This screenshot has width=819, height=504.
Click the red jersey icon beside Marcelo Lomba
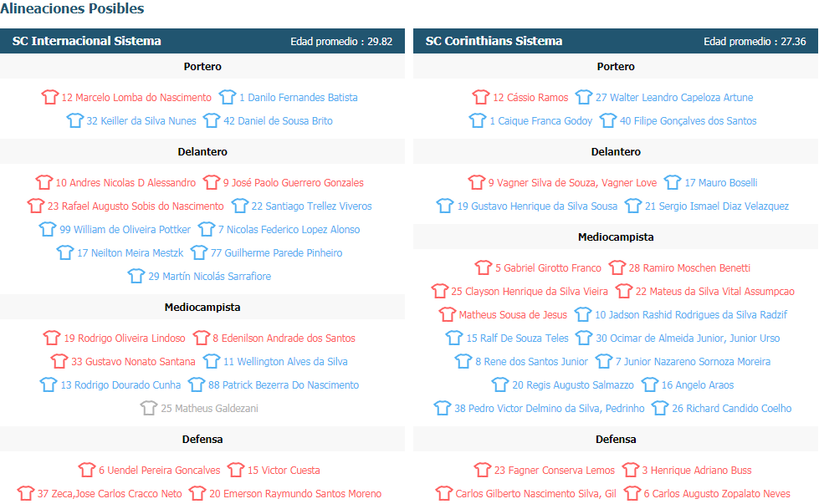coord(50,97)
